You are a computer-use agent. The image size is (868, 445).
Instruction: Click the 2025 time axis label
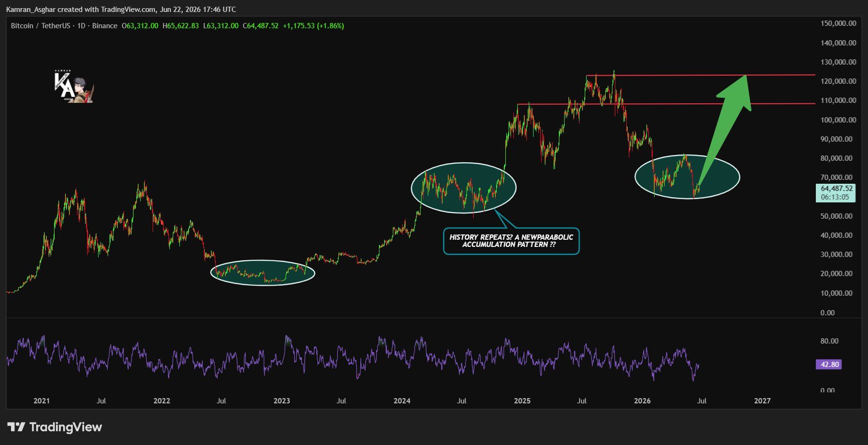(x=522, y=401)
